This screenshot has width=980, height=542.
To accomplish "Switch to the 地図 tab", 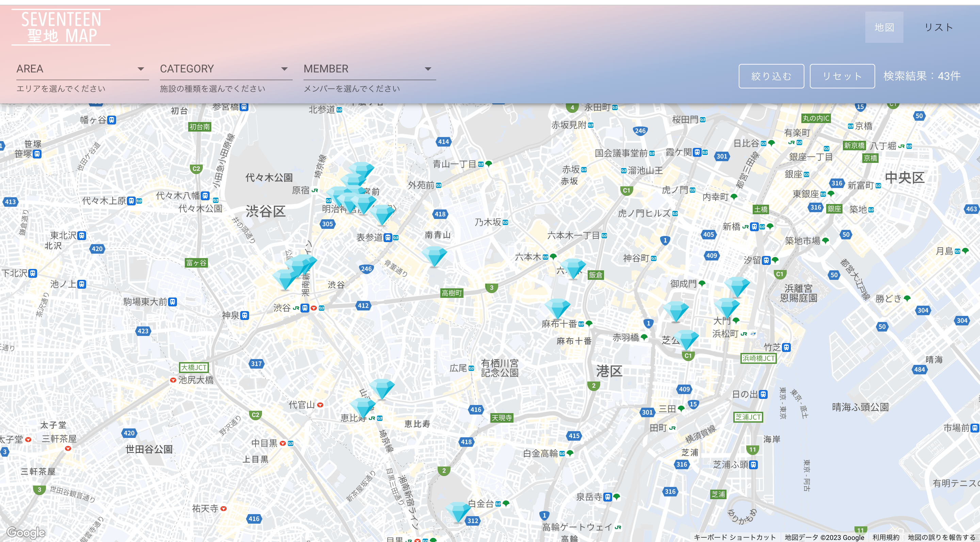I will pos(884,27).
